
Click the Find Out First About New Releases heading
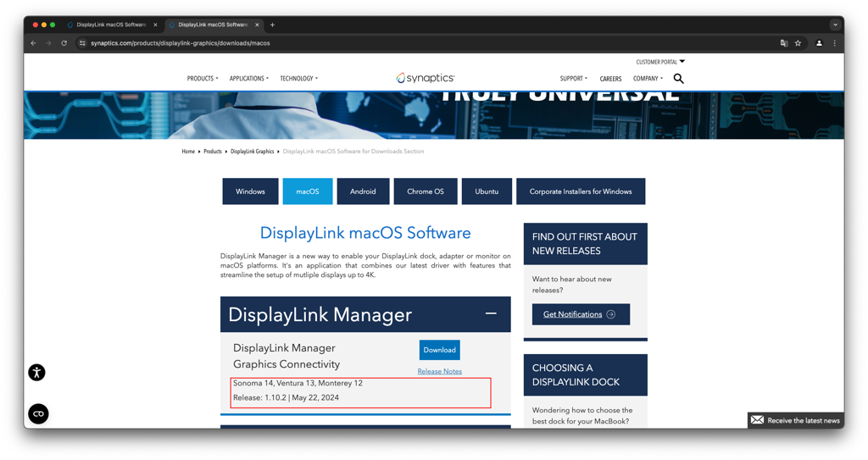585,244
